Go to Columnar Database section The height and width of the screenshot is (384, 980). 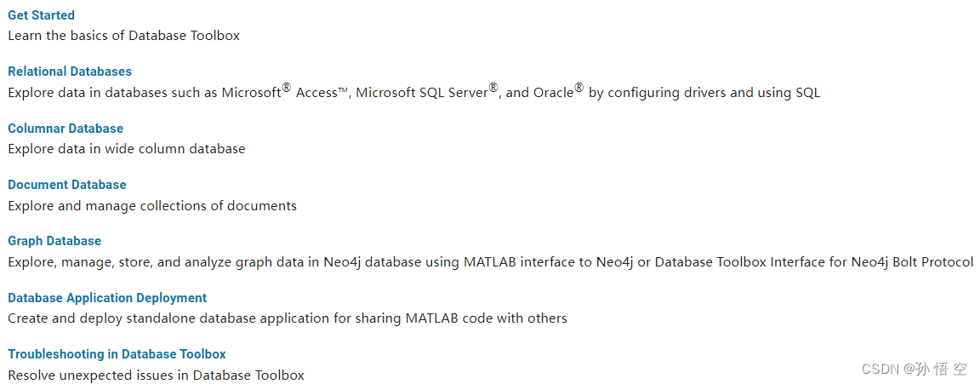click(66, 129)
